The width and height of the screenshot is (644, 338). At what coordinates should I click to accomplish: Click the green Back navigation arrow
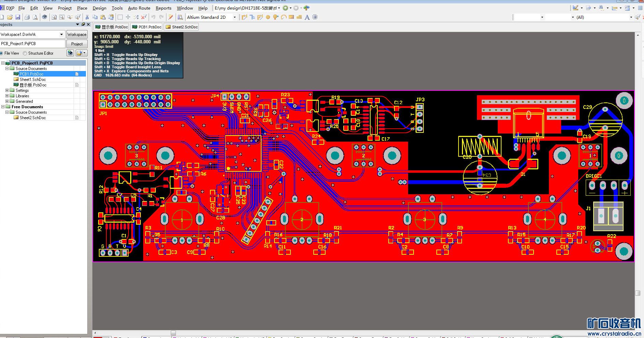(x=285, y=8)
